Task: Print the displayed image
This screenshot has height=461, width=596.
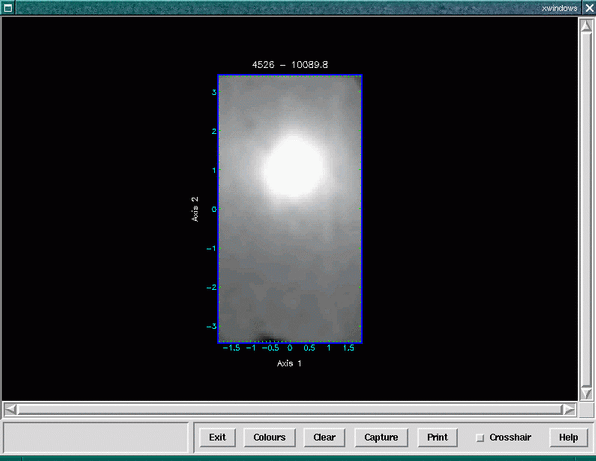Action: pyautogui.click(x=437, y=437)
